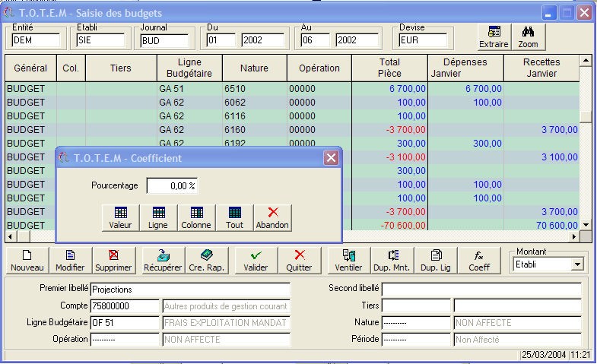
Task: Click the Nature column header
Action: click(254, 68)
